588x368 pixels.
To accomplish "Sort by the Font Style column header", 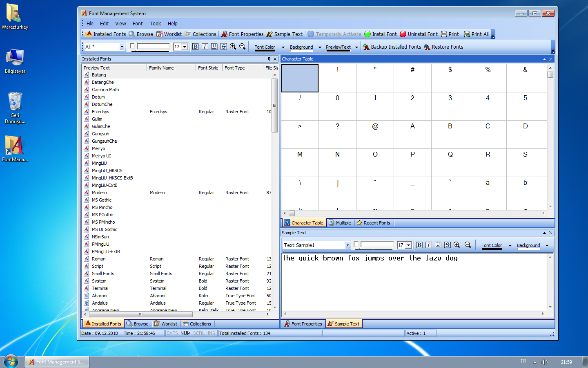I will point(209,68).
